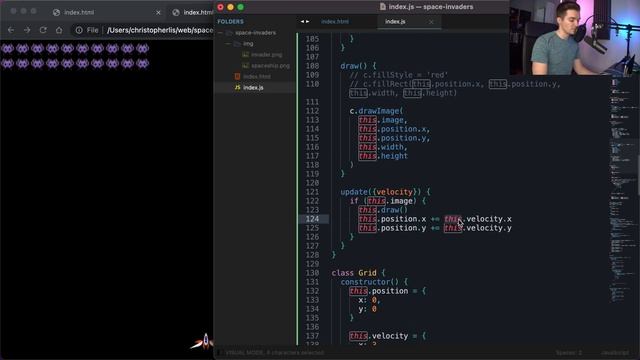Open the browser home page

coord(59,30)
